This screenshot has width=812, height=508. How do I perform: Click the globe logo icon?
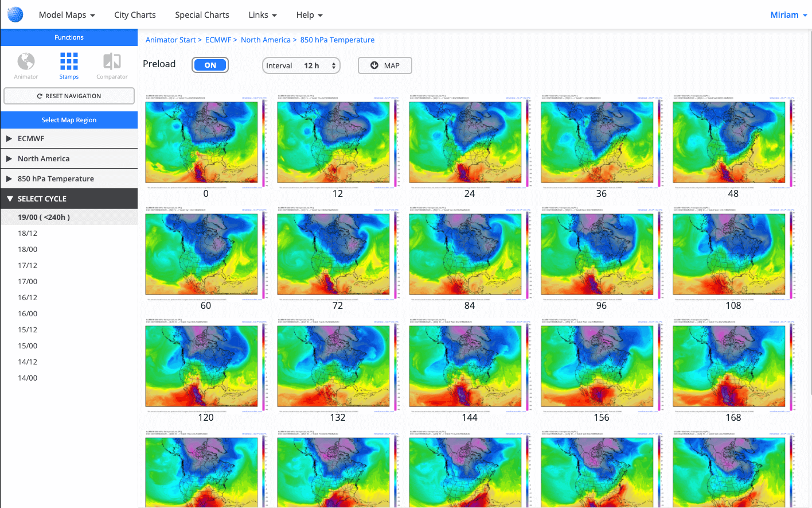pos(15,14)
